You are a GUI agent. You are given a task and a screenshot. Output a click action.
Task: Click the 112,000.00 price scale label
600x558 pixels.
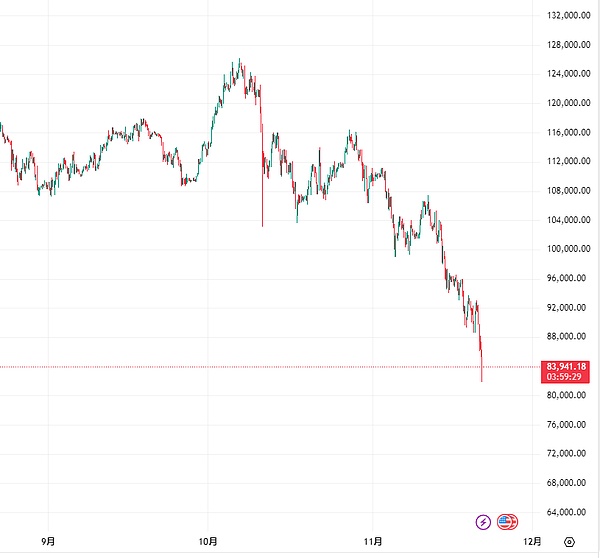tap(567, 161)
